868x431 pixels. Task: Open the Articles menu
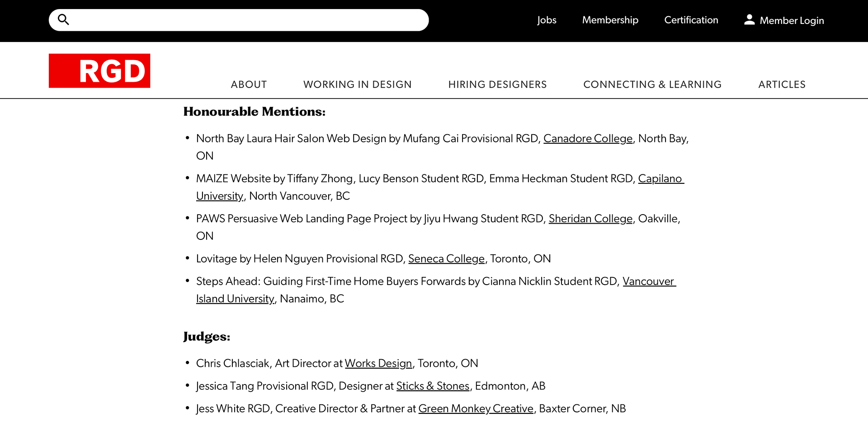[782, 84]
